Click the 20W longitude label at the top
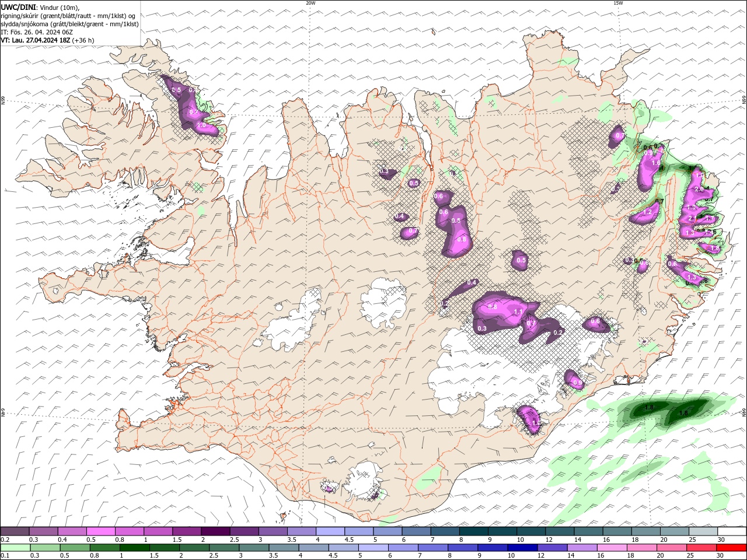Viewport: 747px width, 560px height. pos(310,3)
